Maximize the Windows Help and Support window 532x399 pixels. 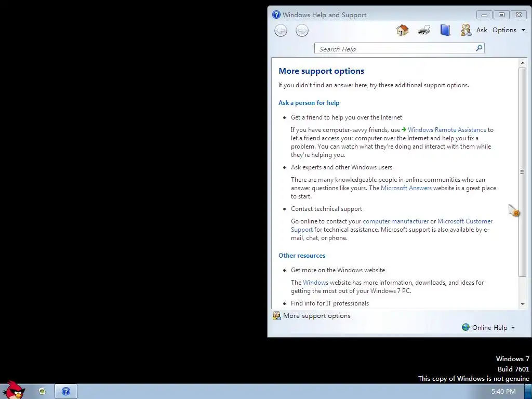click(x=501, y=15)
